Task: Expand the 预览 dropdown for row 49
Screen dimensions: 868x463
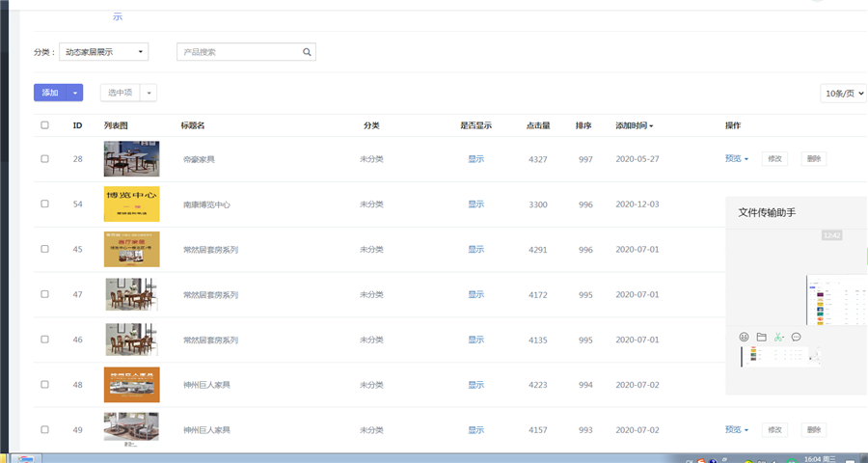Action: [737, 429]
